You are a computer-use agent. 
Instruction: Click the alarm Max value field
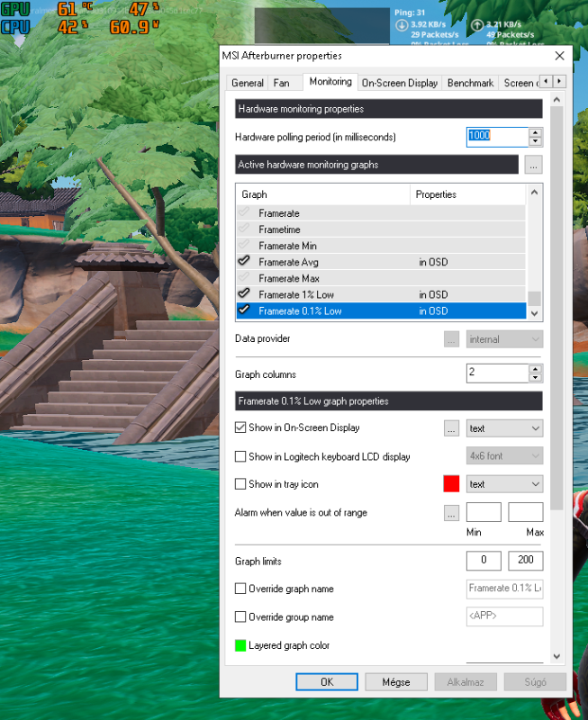click(526, 512)
